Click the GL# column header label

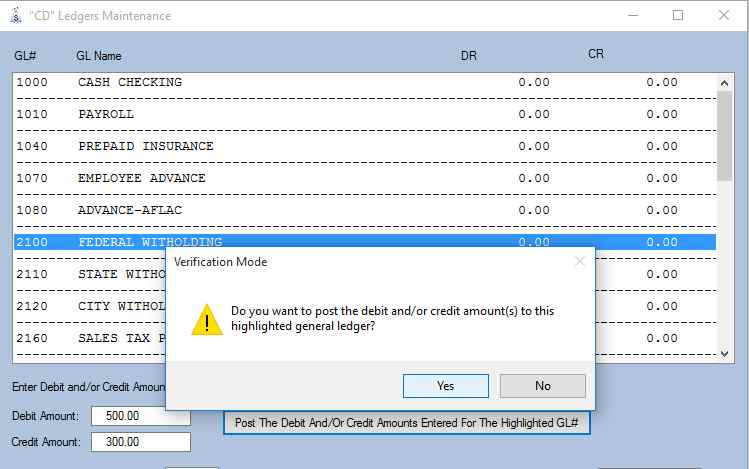[25, 56]
